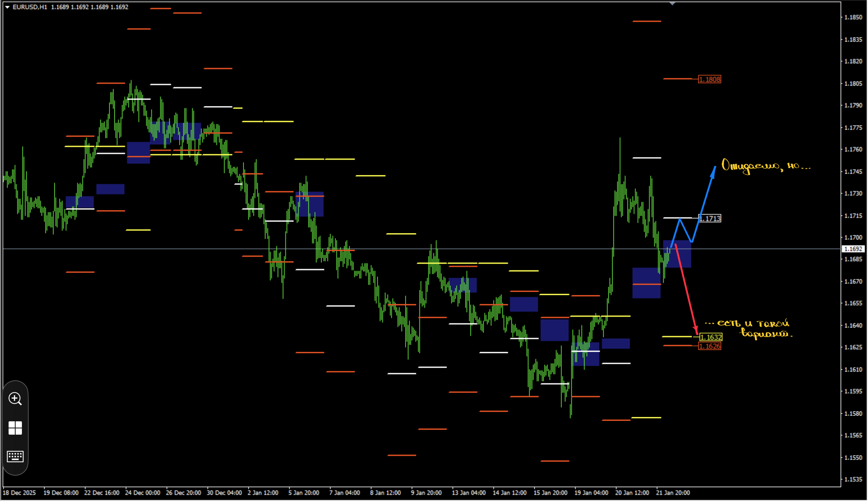Select the 1.1713 price level label

pos(709,218)
